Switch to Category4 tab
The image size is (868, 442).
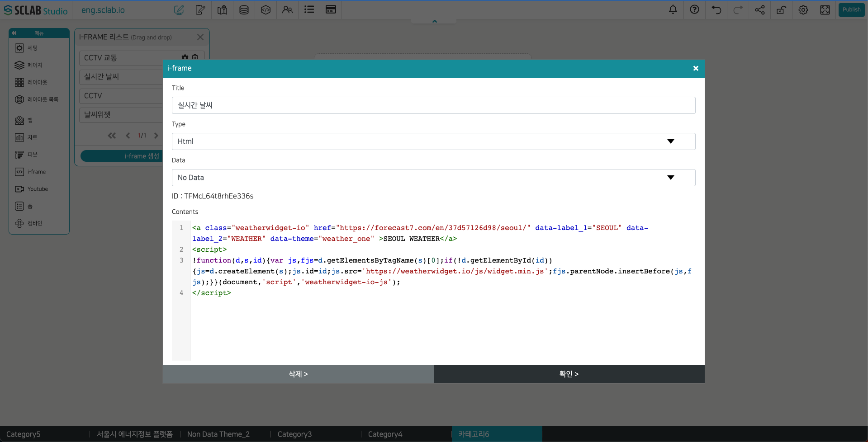click(x=406, y=434)
